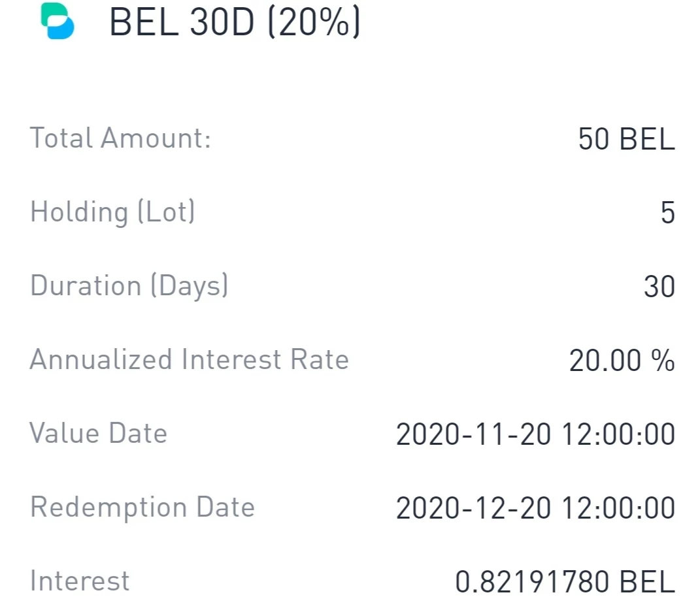Click the BEL token logo icon
The image size is (700, 614).
pos(57,21)
